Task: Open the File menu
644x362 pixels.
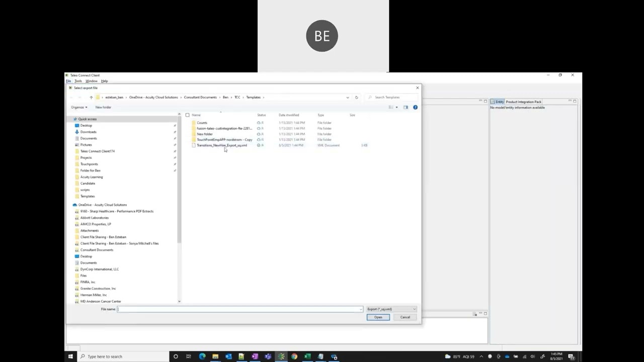Action: (x=68, y=81)
